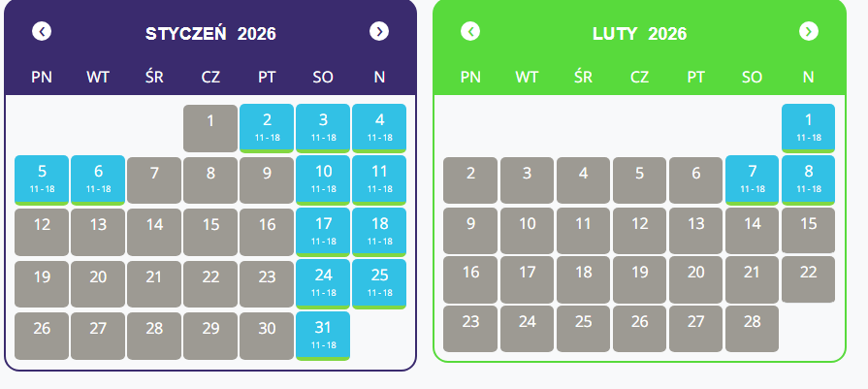
Task: Choose January 31 available Saturday
Action: click(x=323, y=335)
